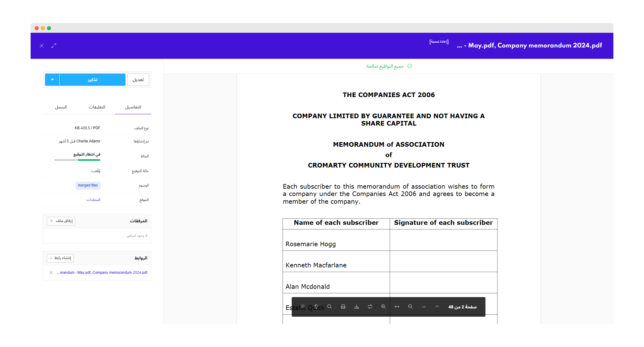Click the lightbulb icon in the viewer toolbar
Image resolution: width=644 pixels, height=347 pixels.
316,307
